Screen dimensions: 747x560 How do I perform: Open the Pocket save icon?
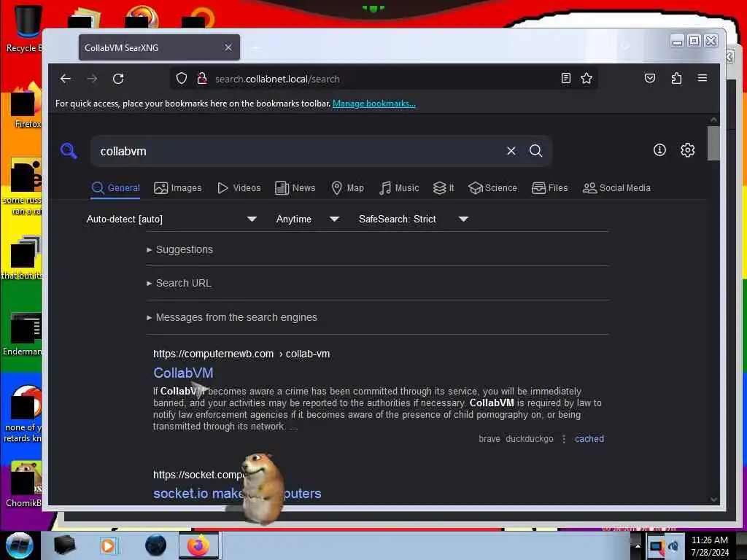(x=650, y=78)
